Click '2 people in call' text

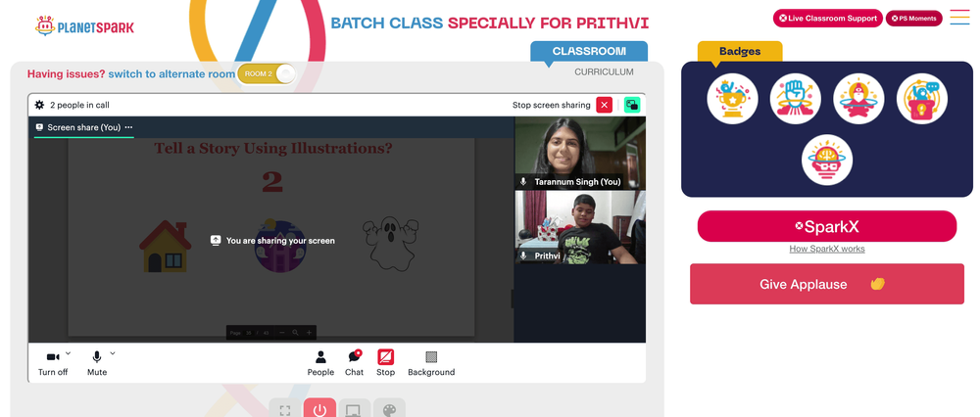(x=79, y=105)
